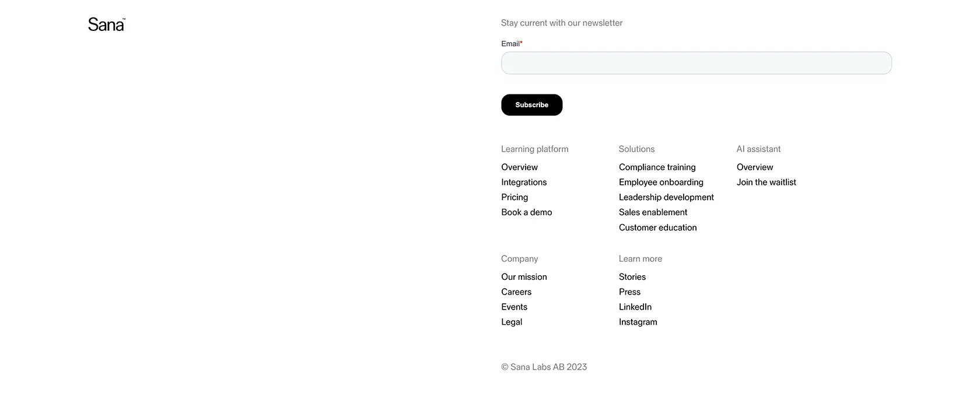Open the Stories link
This screenshot has height=400, width=980.
pos(632,277)
